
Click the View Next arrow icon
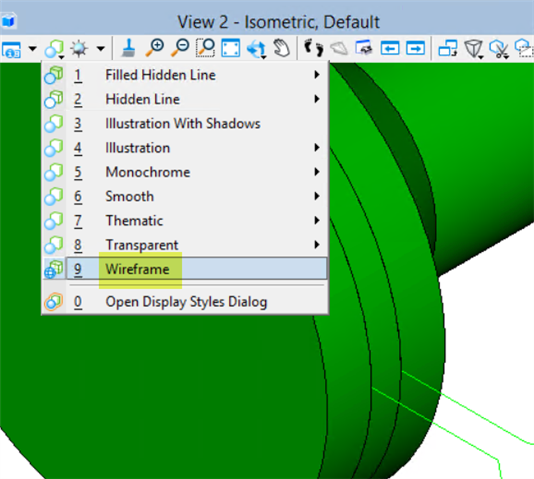pyautogui.click(x=415, y=48)
